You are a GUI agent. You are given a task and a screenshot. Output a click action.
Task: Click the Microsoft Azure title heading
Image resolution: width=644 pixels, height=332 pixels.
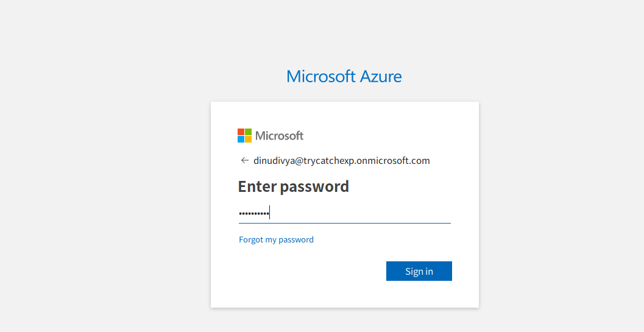click(344, 76)
